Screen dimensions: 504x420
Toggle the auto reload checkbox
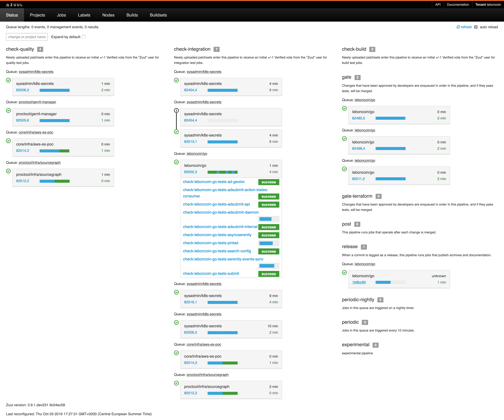pos(476,27)
